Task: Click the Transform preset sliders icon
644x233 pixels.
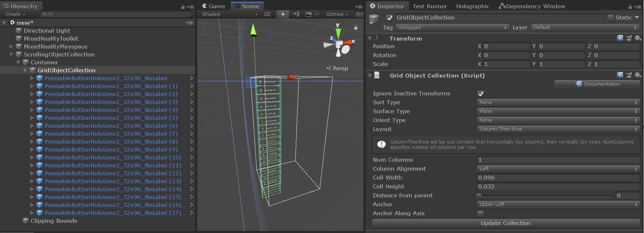Action: (x=629, y=38)
